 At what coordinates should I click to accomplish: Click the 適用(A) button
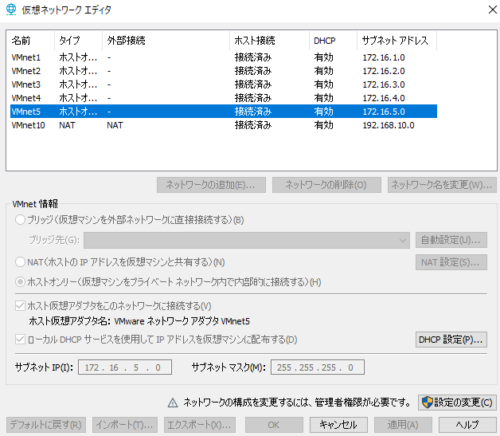(403, 425)
